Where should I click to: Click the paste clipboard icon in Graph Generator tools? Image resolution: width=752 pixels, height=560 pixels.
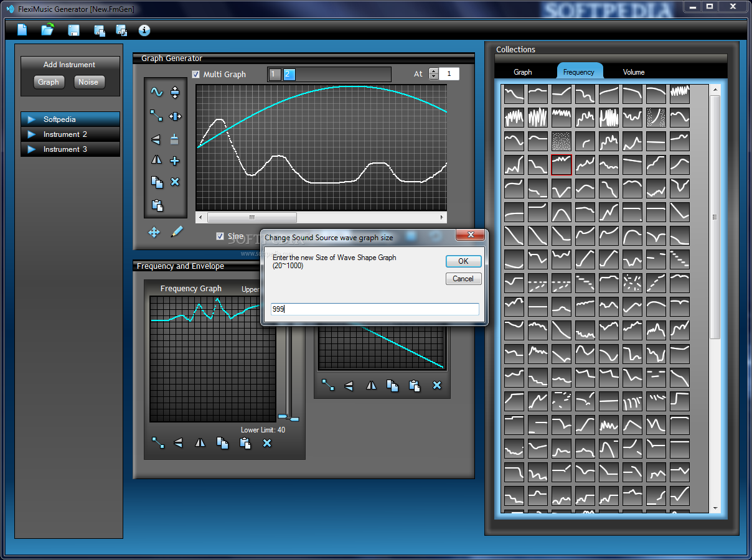[x=157, y=205]
